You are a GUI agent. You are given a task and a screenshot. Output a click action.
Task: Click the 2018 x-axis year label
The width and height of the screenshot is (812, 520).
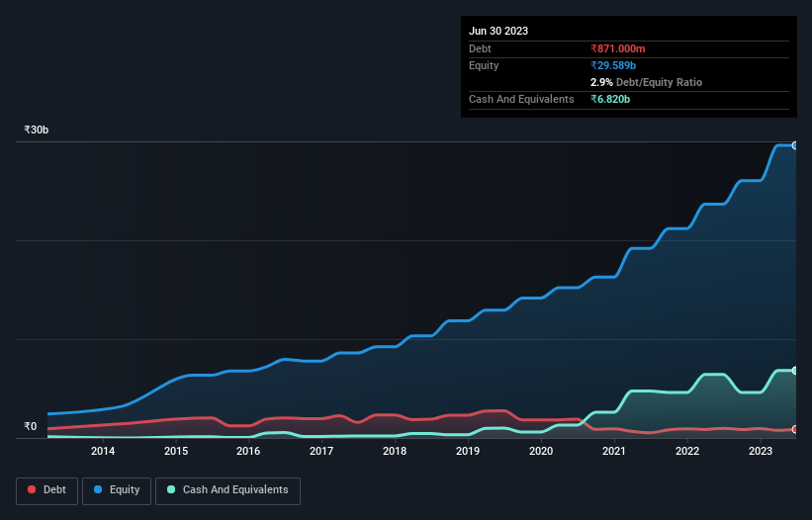pyautogui.click(x=395, y=451)
